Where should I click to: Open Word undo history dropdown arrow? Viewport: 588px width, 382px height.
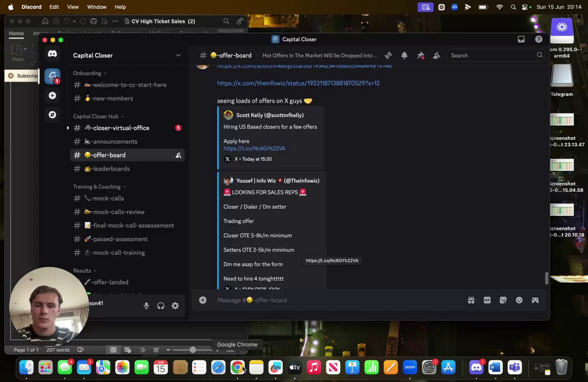74,21
